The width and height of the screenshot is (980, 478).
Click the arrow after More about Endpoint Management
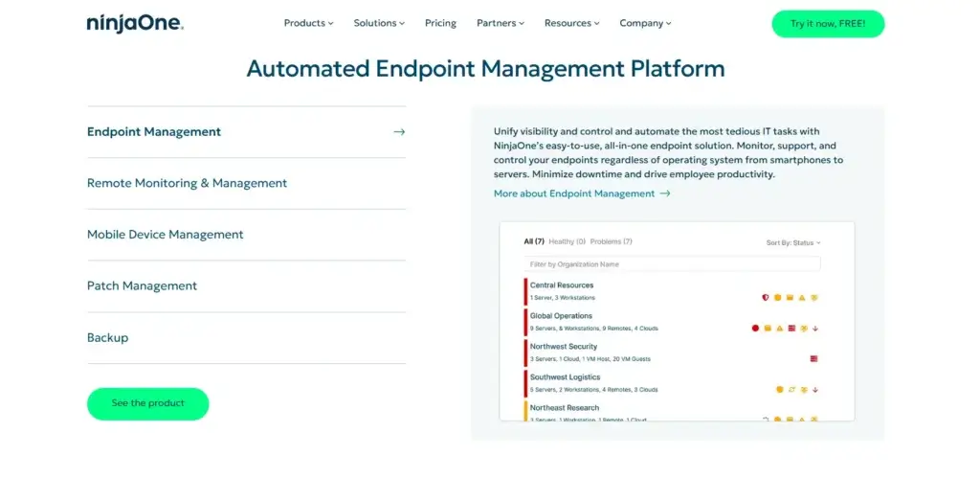(x=665, y=193)
